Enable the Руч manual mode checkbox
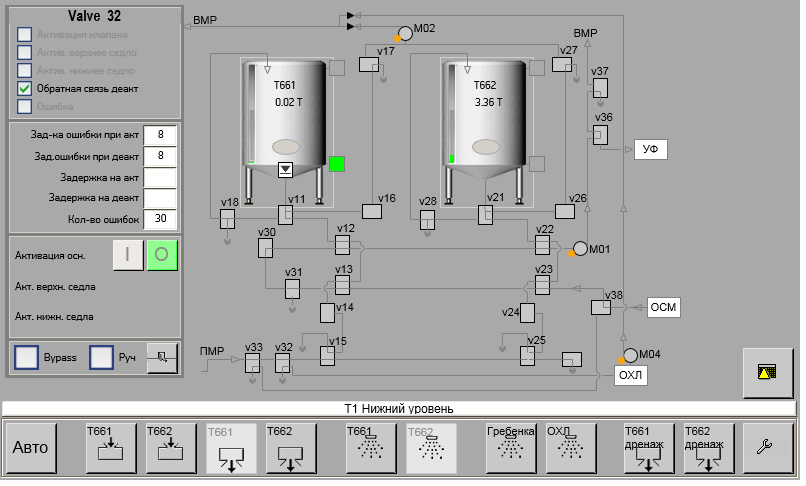 click(x=101, y=357)
